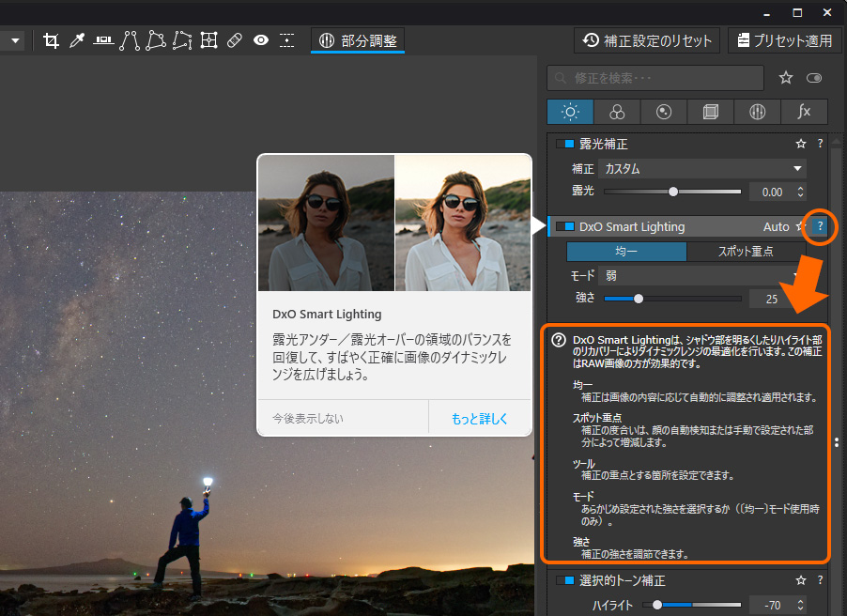This screenshot has height=616, width=847.
Task: Select the 8-point perspective tool
Action: (182, 40)
